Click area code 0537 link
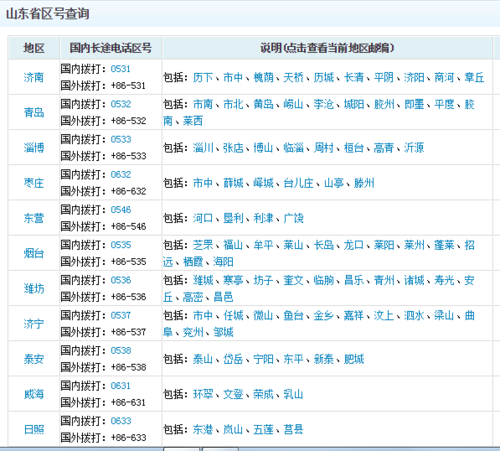This screenshot has height=451, width=500. pyautogui.click(x=121, y=315)
